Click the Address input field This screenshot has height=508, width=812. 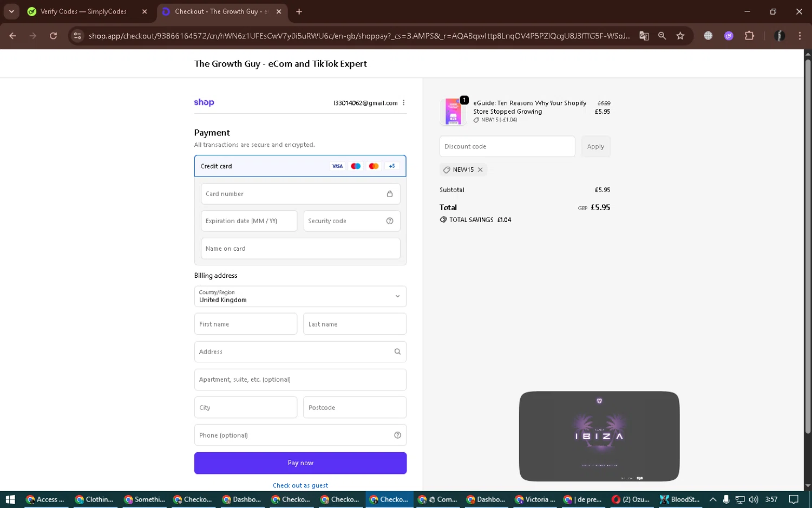point(300,351)
